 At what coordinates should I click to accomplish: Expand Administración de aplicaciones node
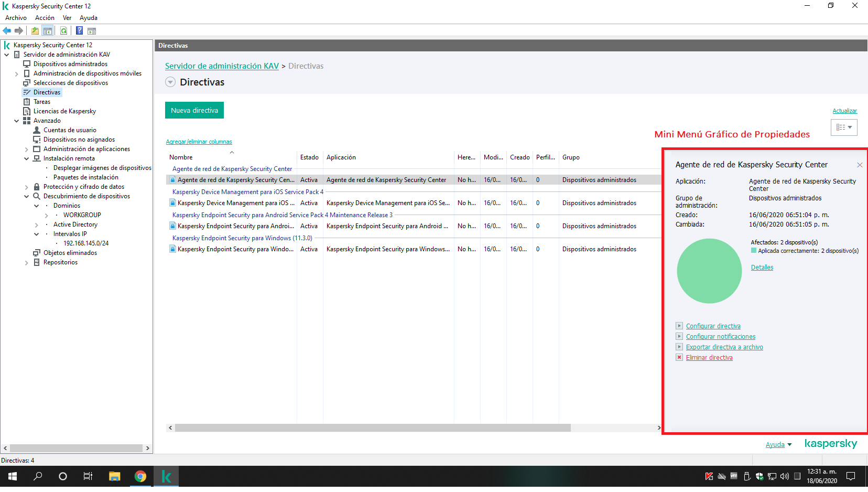point(27,149)
